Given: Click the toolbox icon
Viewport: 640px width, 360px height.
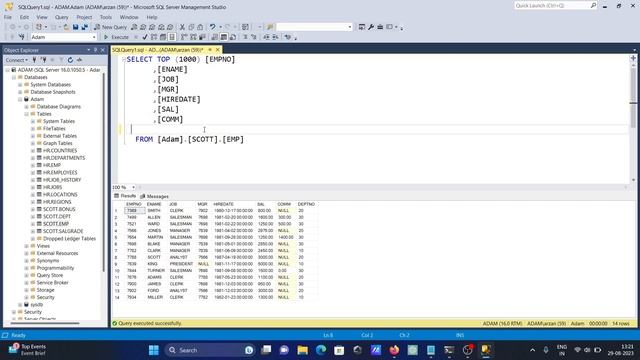Looking at the screenshot, I should coord(380,27).
